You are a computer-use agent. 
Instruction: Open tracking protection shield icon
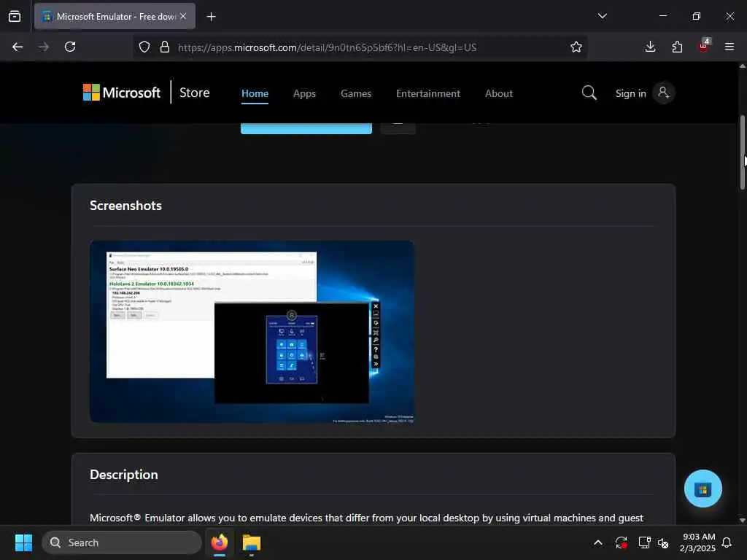tap(144, 47)
